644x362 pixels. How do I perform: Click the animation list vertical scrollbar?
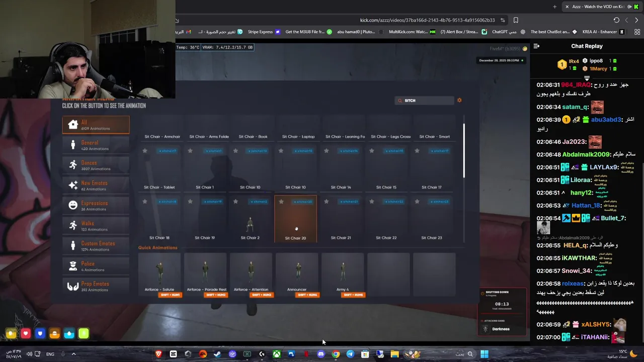click(463, 151)
